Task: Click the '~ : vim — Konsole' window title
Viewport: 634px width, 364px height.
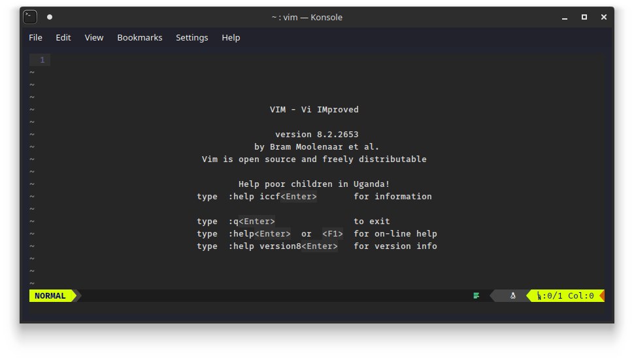Action: 307,18
